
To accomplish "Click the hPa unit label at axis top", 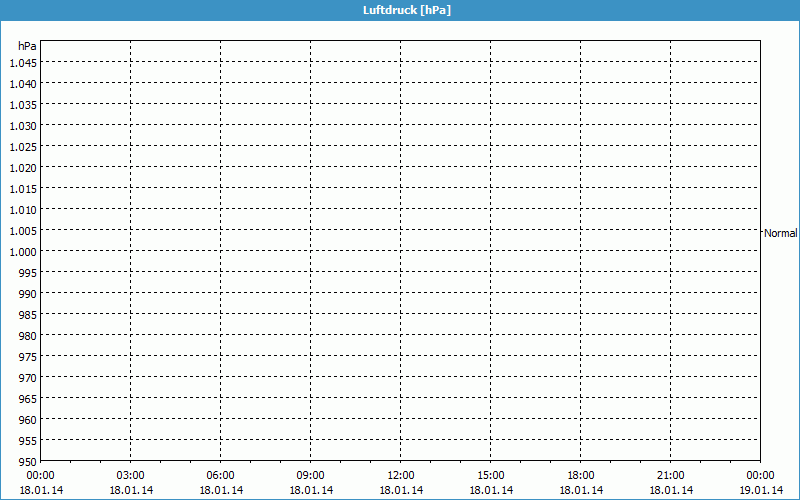I will pyautogui.click(x=27, y=46).
